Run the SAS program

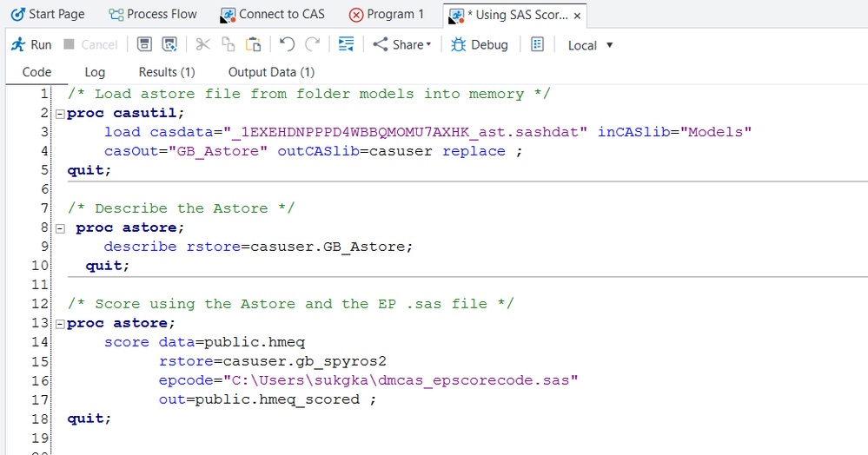(x=31, y=44)
